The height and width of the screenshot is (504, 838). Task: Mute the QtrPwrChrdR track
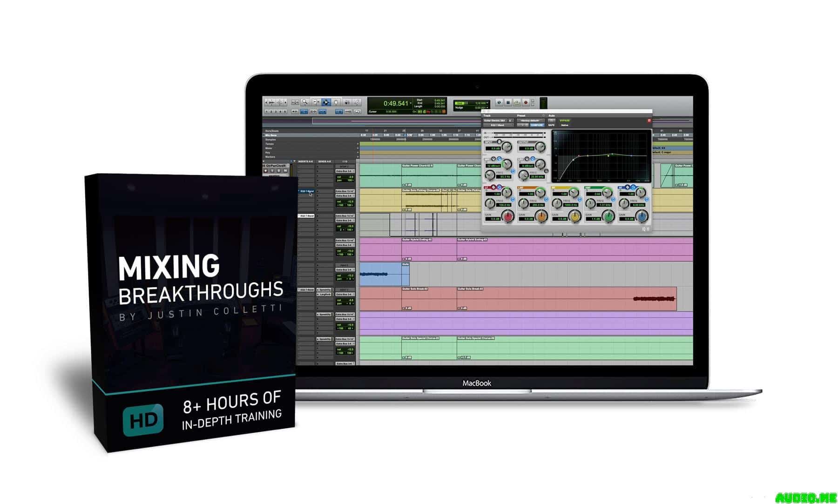[x=285, y=171]
